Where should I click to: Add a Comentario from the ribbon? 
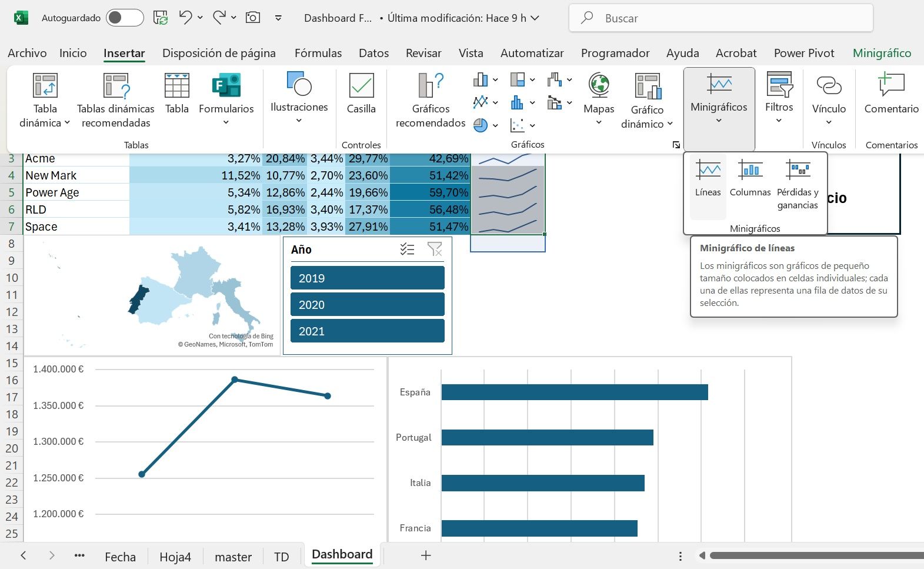(x=891, y=94)
